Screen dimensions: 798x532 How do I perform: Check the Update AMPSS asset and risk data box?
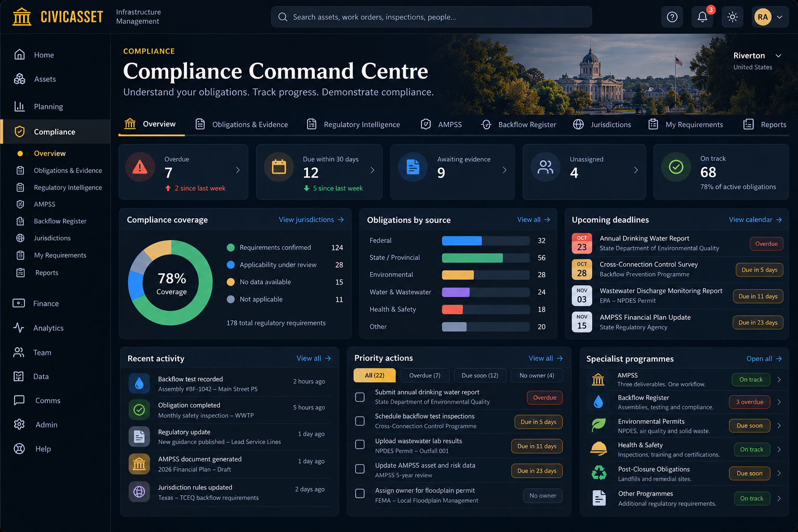360,469
